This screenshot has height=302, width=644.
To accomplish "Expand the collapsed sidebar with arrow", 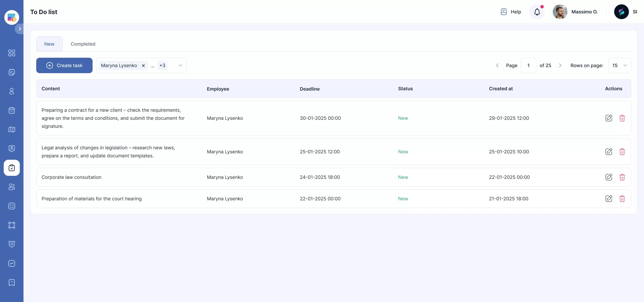I will [20, 29].
